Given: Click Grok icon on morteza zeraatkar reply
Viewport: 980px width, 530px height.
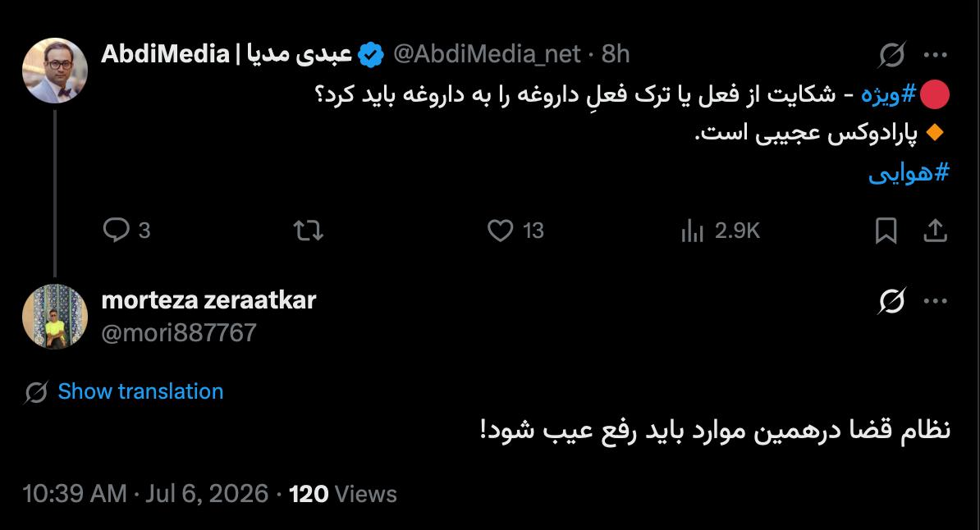Looking at the screenshot, I should tap(892, 301).
